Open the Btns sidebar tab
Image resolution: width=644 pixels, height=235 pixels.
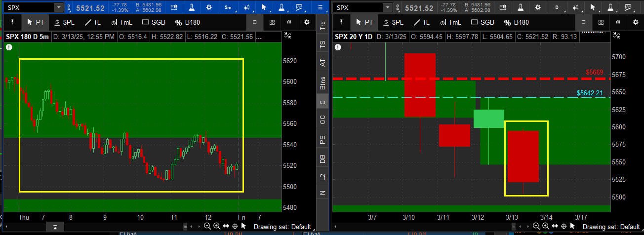point(323,83)
